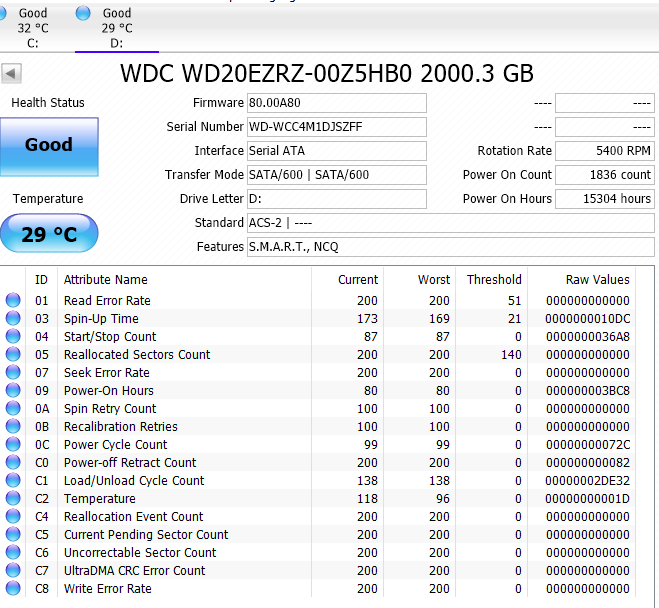Select the Seek Error Rate attribute name

click(x=106, y=373)
